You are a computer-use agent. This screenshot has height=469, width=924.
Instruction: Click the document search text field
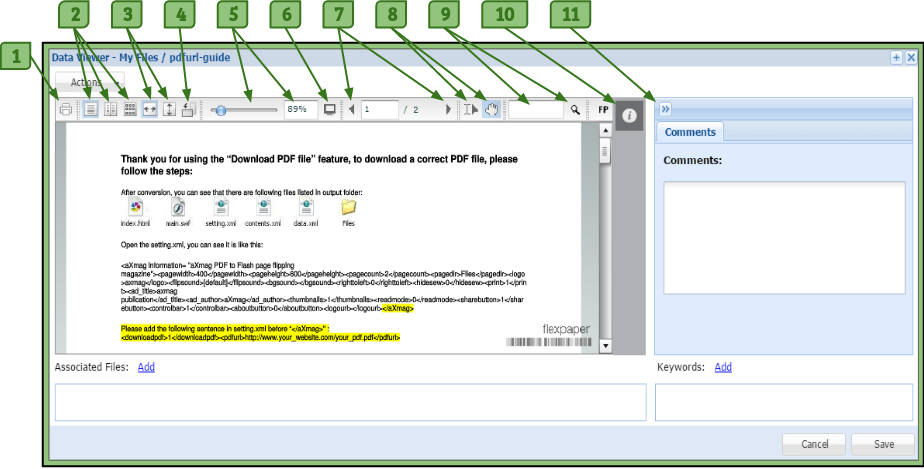coord(536,110)
